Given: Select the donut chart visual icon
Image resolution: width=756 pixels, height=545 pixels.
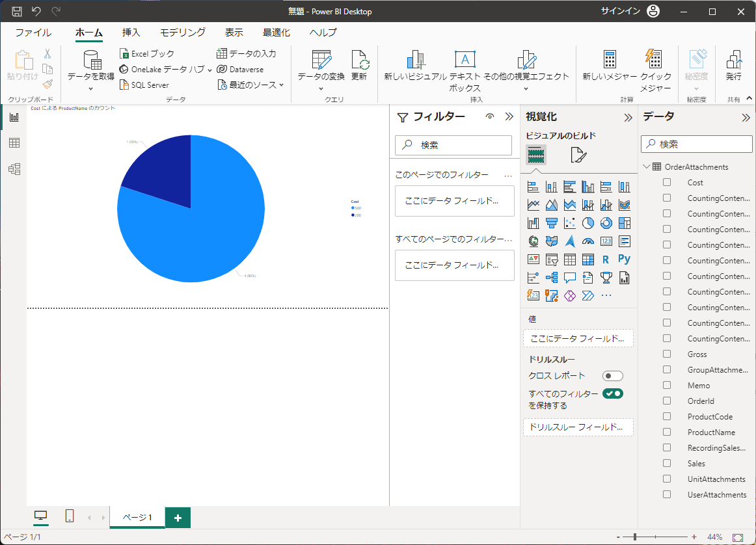Looking at the screenshot, I should tap(606, 223).
